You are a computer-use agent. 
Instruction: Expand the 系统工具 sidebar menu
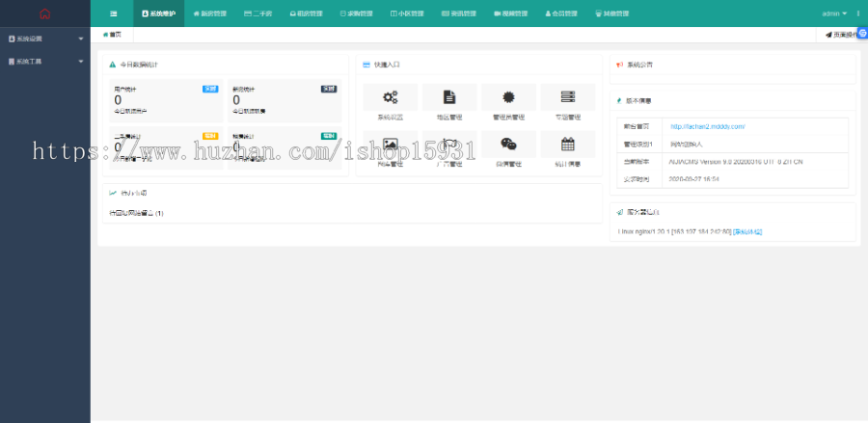[x=44, y=61]
